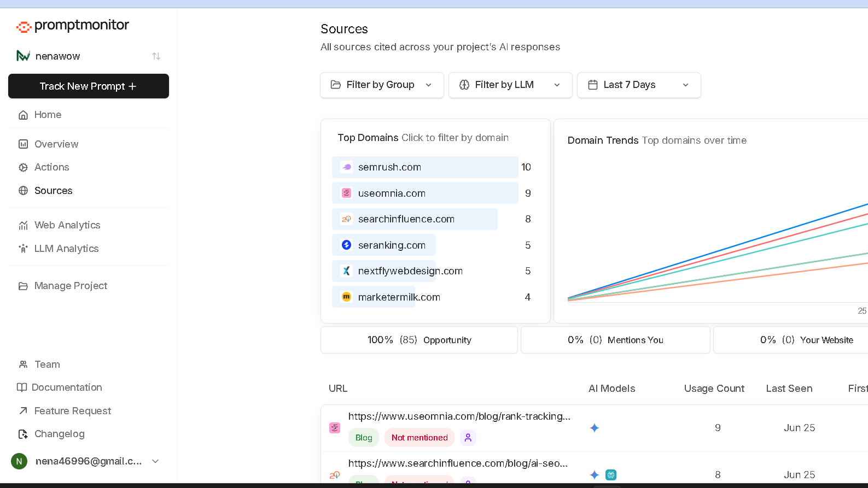Go to Home in sidebar

pos(48,115)
